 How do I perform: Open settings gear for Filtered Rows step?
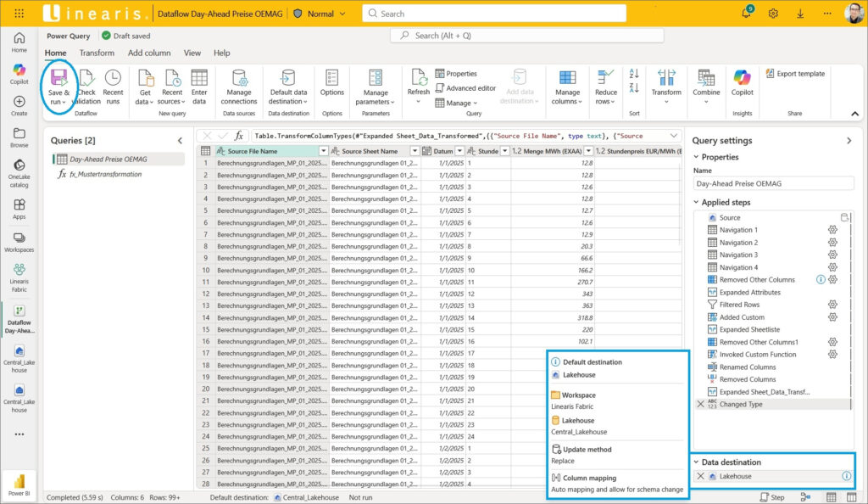pyautogui.click(x=832, y=305)
